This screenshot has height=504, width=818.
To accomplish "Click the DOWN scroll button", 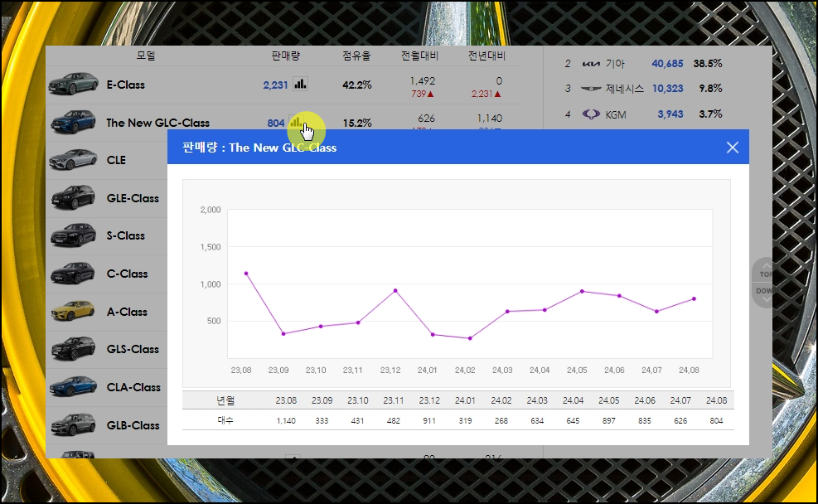I will click(x=764, y=295).
